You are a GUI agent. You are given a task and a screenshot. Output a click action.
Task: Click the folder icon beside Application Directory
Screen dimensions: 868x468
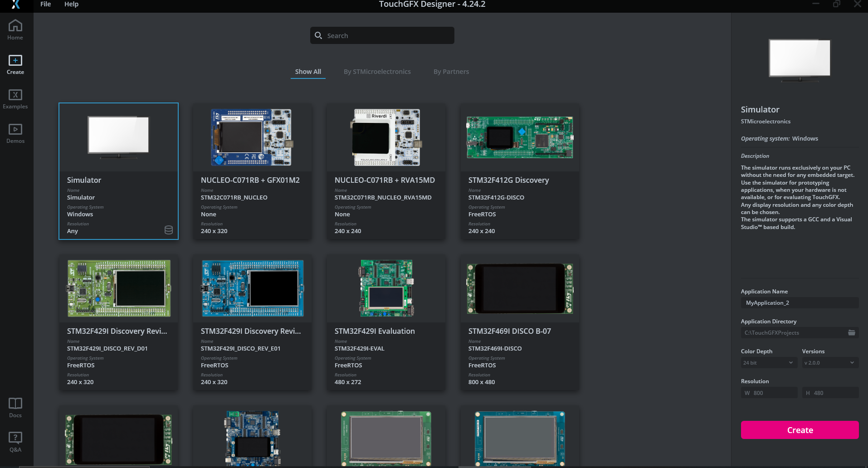point(850,332)
